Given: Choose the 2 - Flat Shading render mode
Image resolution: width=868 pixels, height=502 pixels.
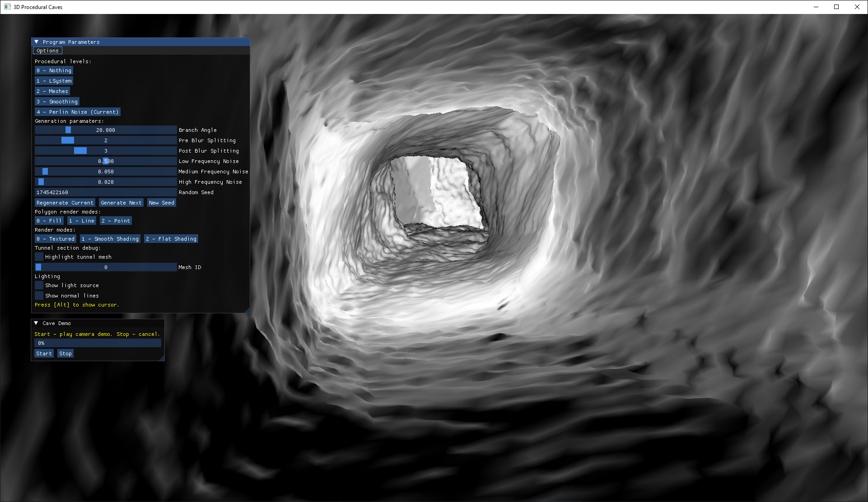Looking at the screenshot, I should pyautogui.click(x=171, y=239).
